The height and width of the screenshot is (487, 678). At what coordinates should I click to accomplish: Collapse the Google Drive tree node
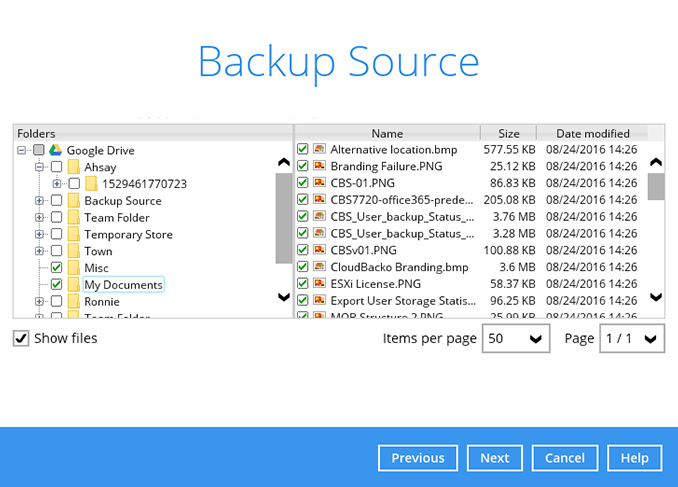coord(22,151)
